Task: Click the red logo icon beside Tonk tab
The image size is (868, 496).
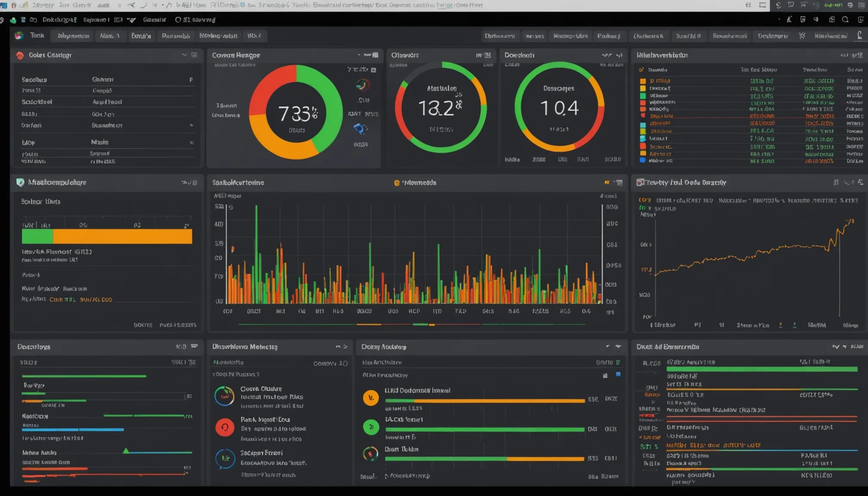Action: click(19, 36)
